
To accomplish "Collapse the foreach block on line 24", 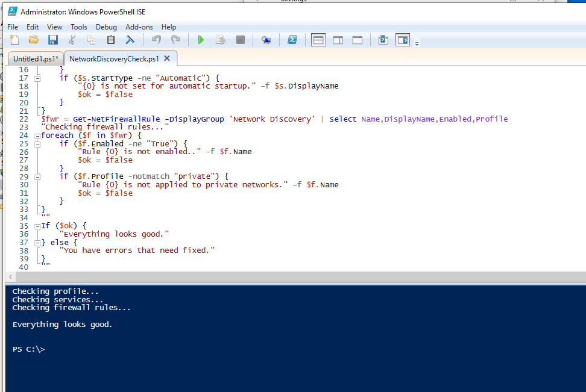I will (x=37, y=136).
